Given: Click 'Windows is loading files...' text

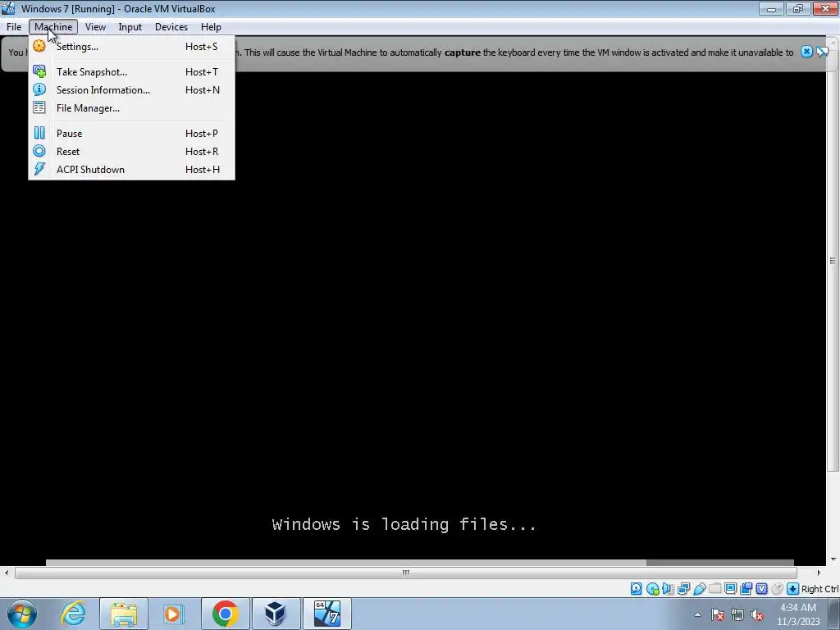Looking at the screenshot, I should 404,524.
